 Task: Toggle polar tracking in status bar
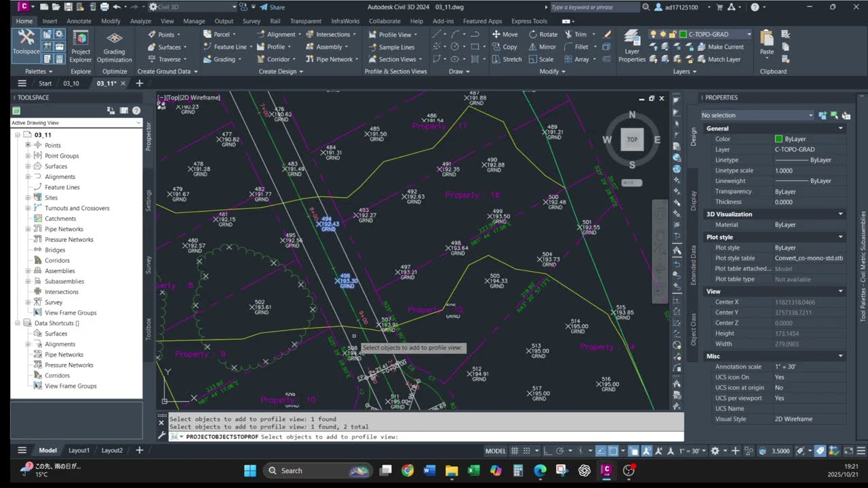tap(560, 451)
